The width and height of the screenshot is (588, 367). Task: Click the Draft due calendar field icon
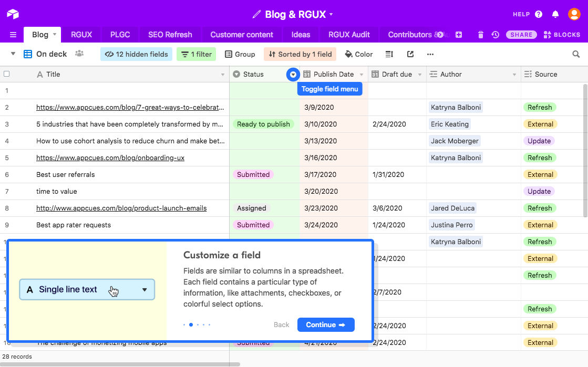tap(375, 74)
